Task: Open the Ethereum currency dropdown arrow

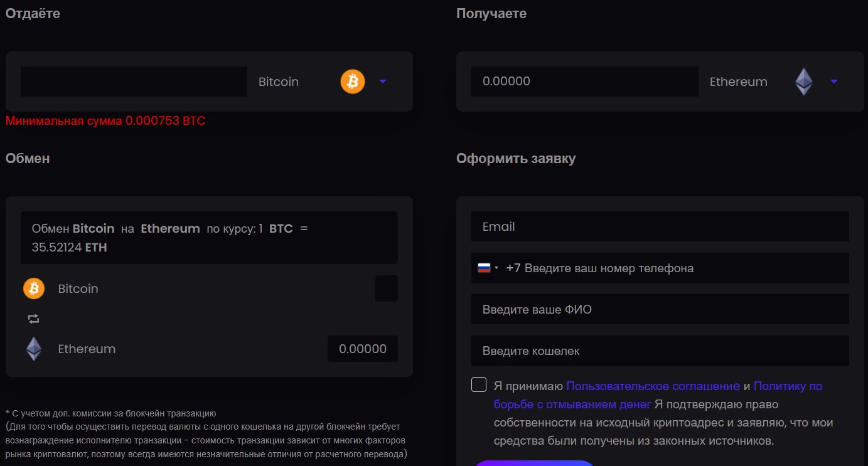Action: pyautogui.click(x=834, y=82)
